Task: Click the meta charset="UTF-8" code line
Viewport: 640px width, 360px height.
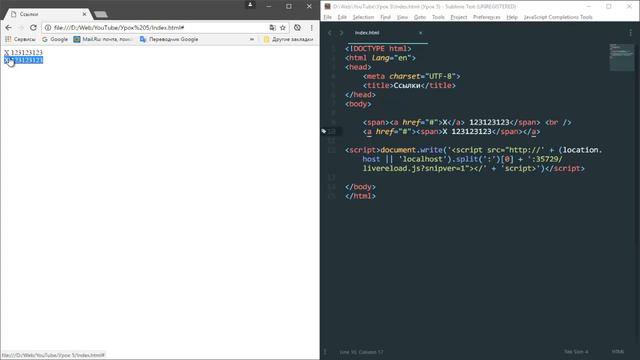Action: click(x=411, y=76)
